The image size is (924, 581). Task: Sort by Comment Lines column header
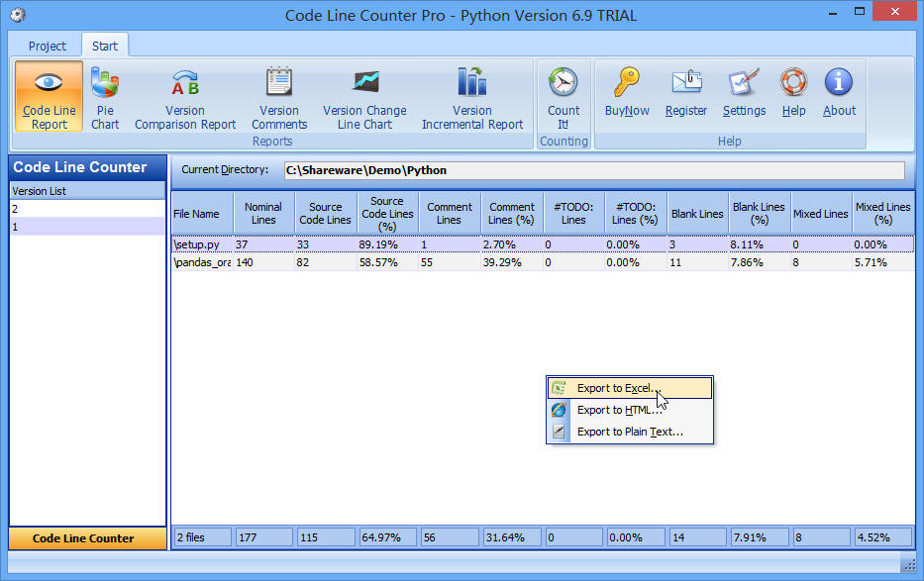[x=450, y=213]
